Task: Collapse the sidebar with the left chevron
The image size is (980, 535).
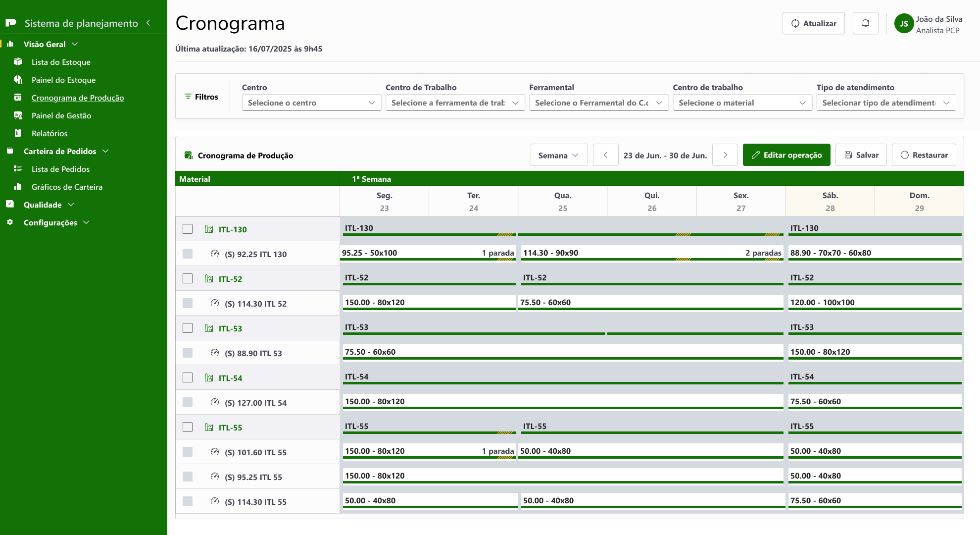Action: (148, 23)
